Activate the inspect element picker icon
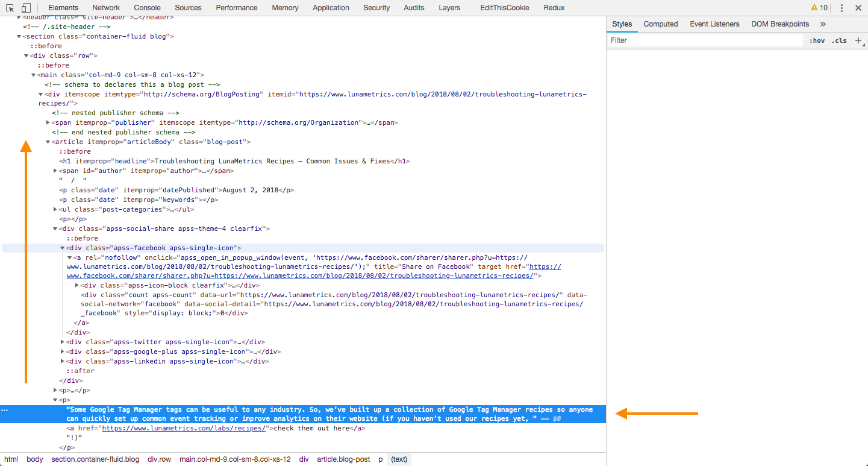The height and width of the screenshot is (466, 868). click(x=10, y=8)
